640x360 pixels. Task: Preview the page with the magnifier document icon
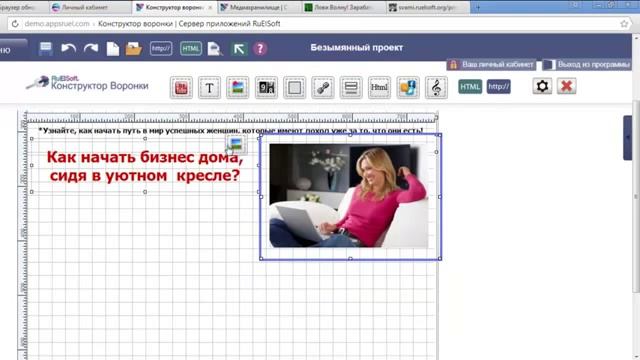tap(215, 49)
